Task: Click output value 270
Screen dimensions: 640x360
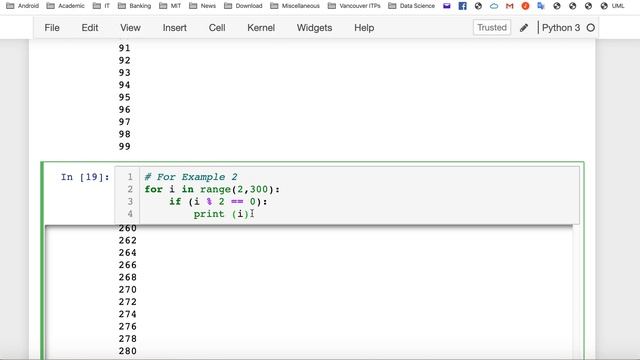Action: [x=128, y=290]
